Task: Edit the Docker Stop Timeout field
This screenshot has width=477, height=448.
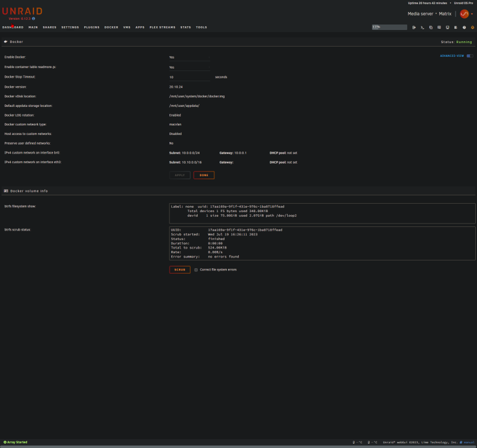Action: (189, 77)
